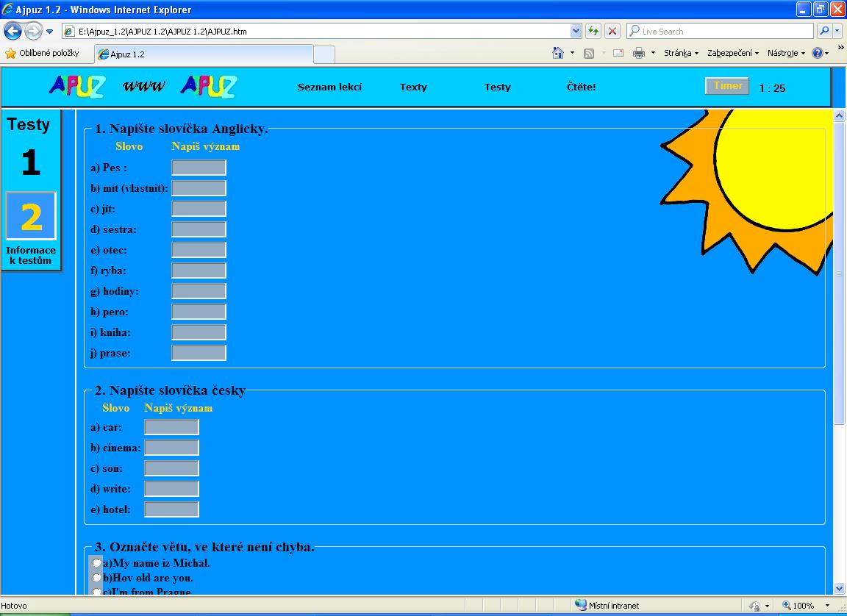
Task: Click the Stop loading red X icon
Action: [612, 32]
